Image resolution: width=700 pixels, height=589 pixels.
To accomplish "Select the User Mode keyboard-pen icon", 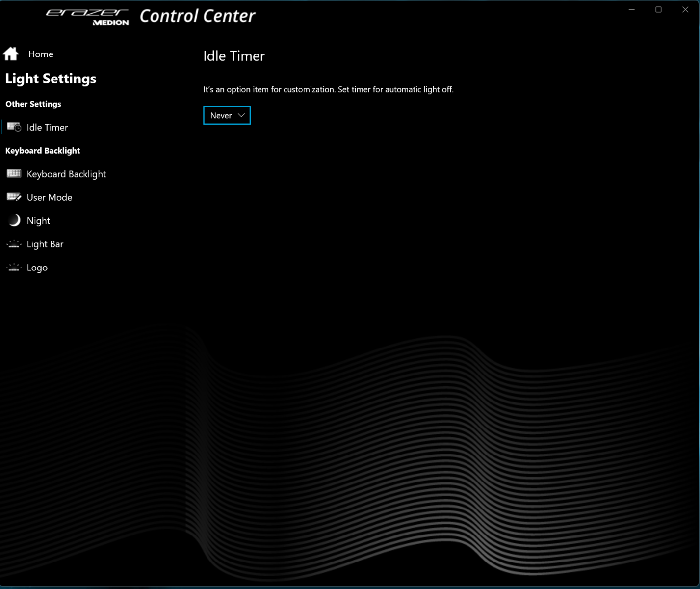I will (x=14, y=197).
